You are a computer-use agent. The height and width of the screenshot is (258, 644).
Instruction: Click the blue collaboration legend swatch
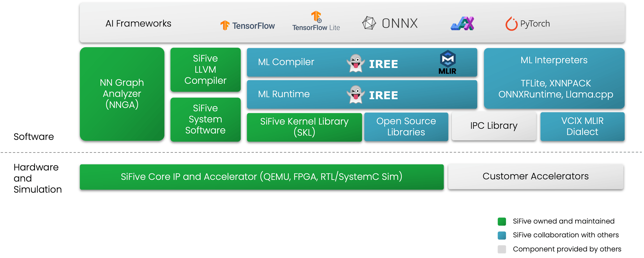pyautogui.click(x=502, y=235)
